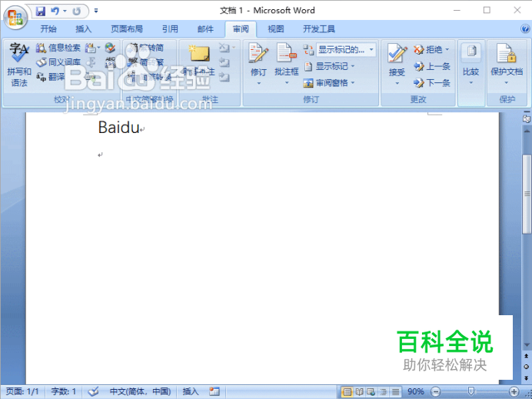Screen dimensions: 532x399
Task: Click the proofing status icon
Action: [x=93, y=391]
